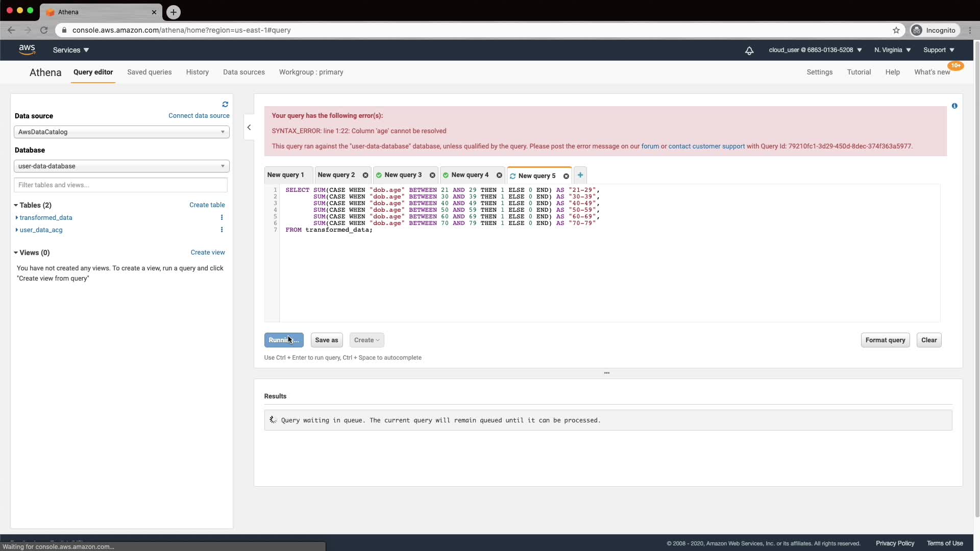The width and height of the screenshot is (980, 551).
Task: Switch to New query 3 tab
Action: (x=403, y=175)
